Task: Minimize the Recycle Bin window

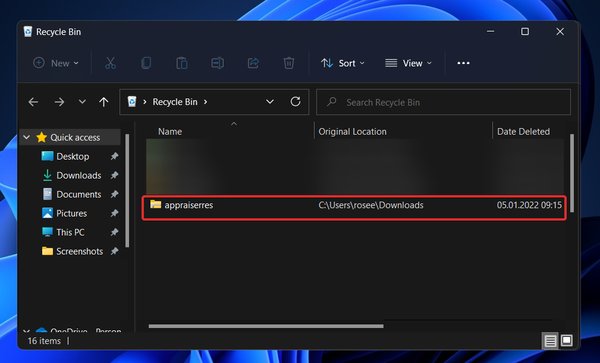Action: click(x=491, y=32)
